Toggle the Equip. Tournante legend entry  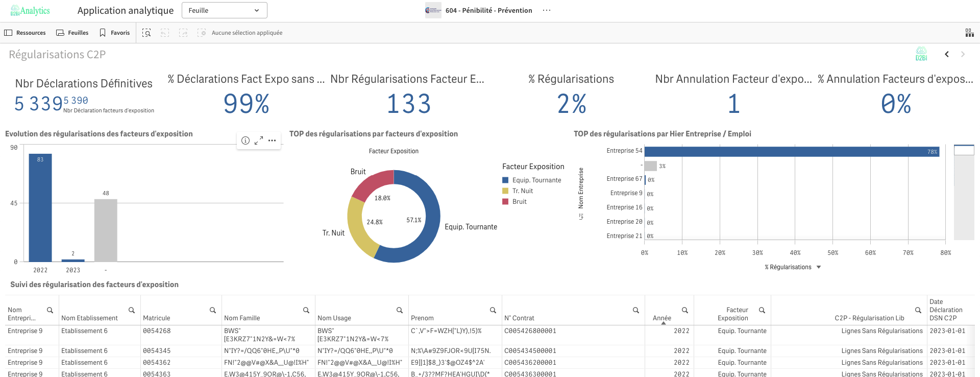[x=536, y=180]
